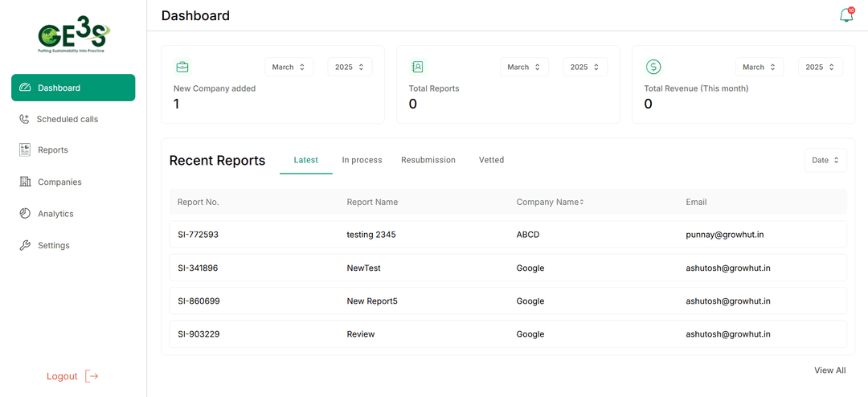Click Google in the SI-903229 row
The height and width of the screenshot is (397, 868).
[530, 334]
